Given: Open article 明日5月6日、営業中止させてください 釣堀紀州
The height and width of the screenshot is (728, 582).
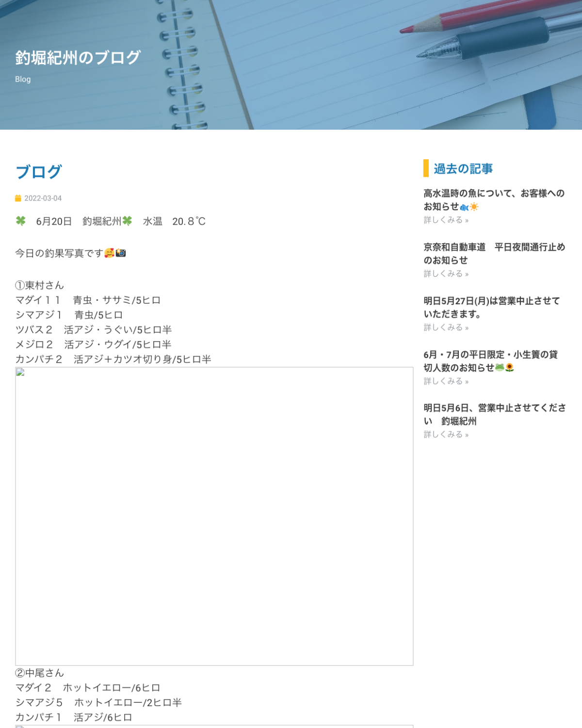Looking at the screenshot, I should tap(495, 414).
